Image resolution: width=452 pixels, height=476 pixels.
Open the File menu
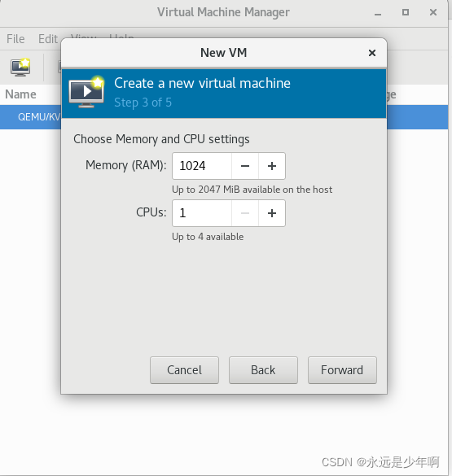tap(15, 39)
